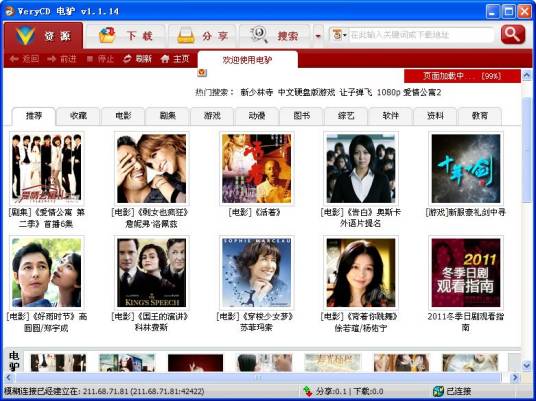Open the King's Speech movie thumbnail
The image size is (536, 401).
click(x=151, y=272)
